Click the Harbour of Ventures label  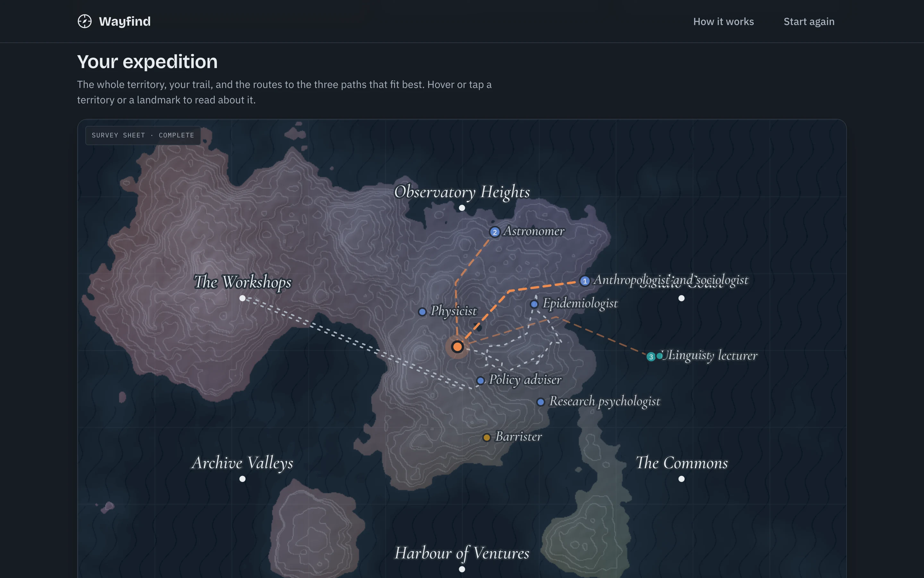462,554
